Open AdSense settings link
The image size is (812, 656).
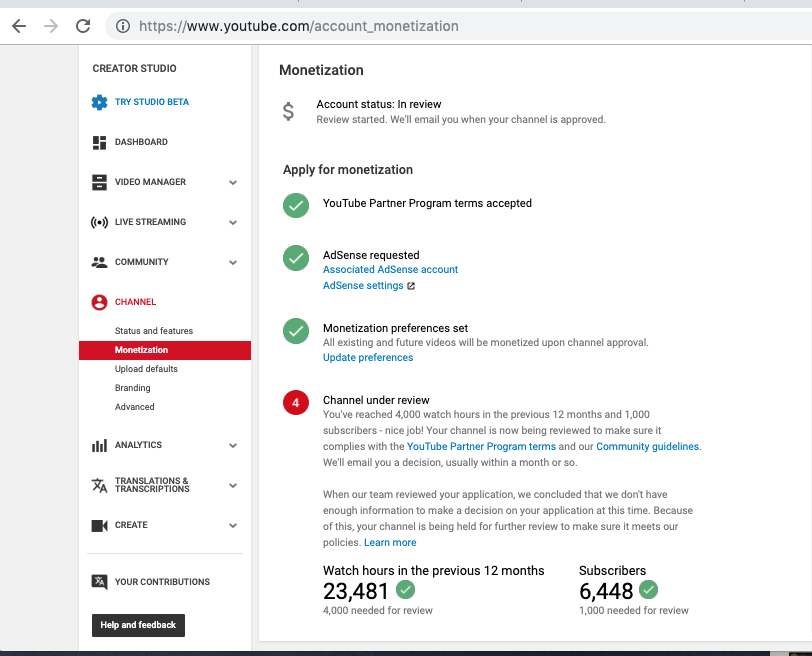point(363,285)
